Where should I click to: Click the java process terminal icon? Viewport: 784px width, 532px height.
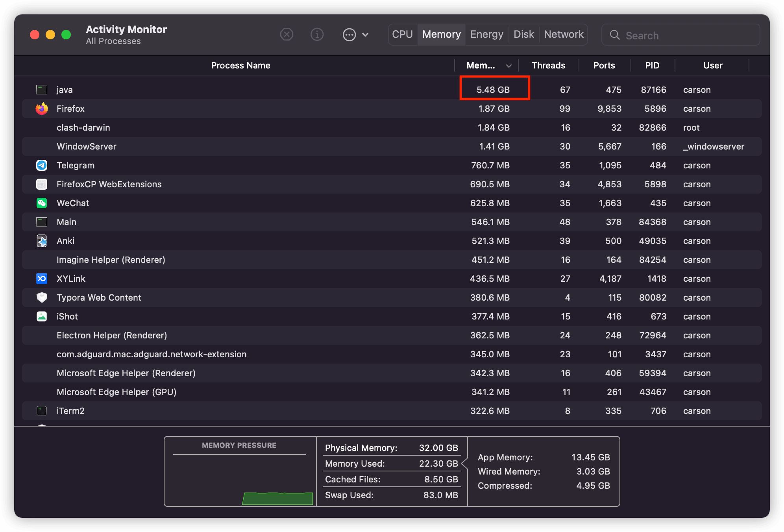tap(42, 90)
